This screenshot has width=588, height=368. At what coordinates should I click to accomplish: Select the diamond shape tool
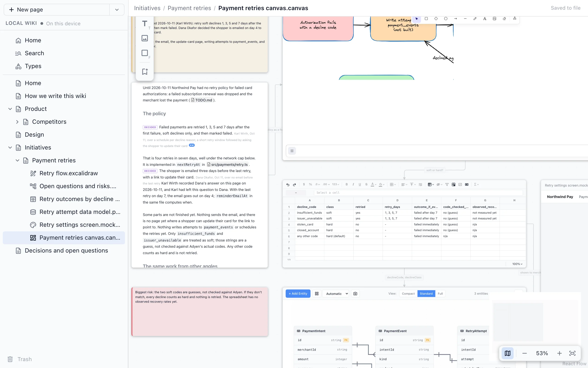(436, 18)
